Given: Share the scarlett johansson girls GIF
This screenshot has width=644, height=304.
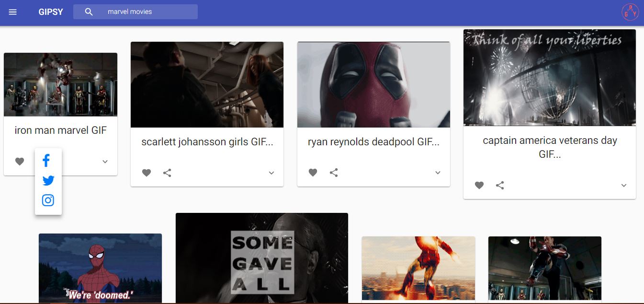Looking at the screenshot, I should [167, 173].
